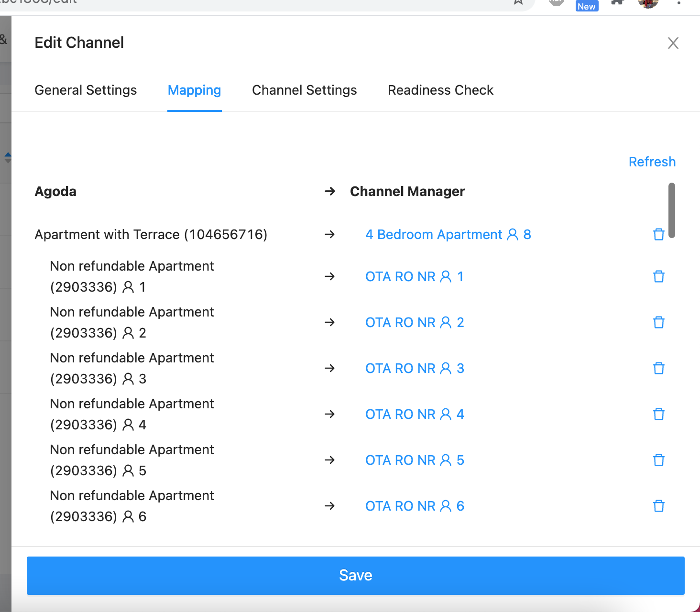The height and width of the screenshot is (612, 700).
Task: Select the OTA RO NR 6 link
Action: [x=415, y=506]
